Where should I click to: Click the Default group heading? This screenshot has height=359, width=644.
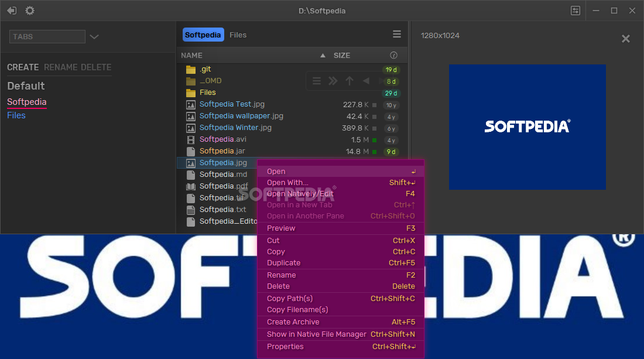[26, 86]
